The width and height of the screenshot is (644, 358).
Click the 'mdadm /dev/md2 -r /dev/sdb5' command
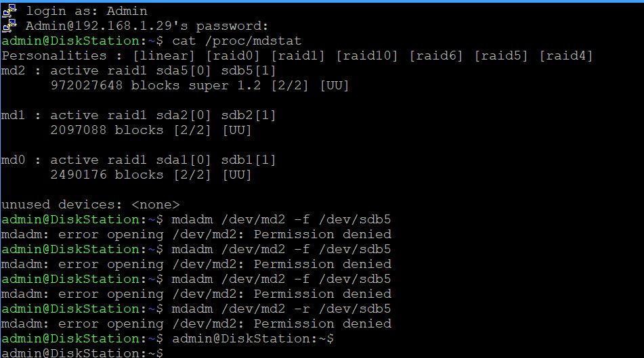click(282, 309)
